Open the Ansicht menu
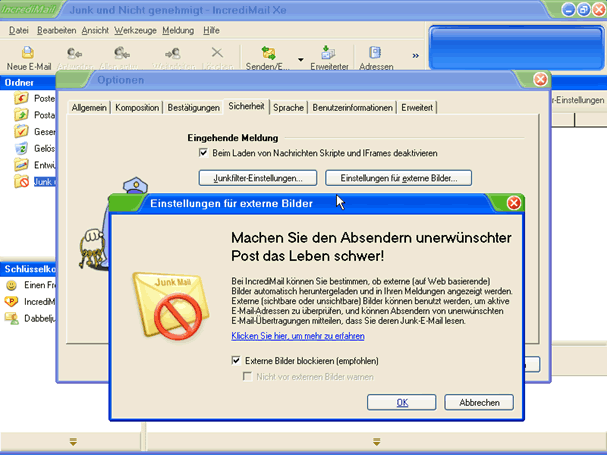608x456 pixels. tap(95, 30)
